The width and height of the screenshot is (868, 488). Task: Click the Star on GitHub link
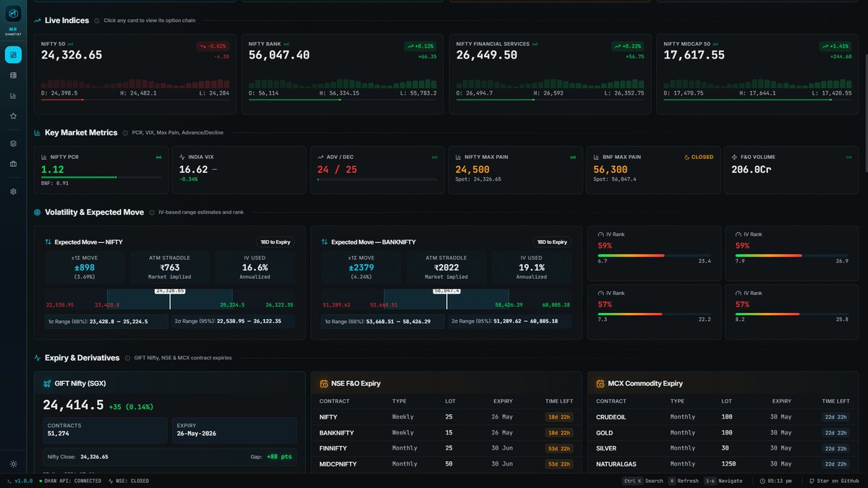click(x=833, y=481)
